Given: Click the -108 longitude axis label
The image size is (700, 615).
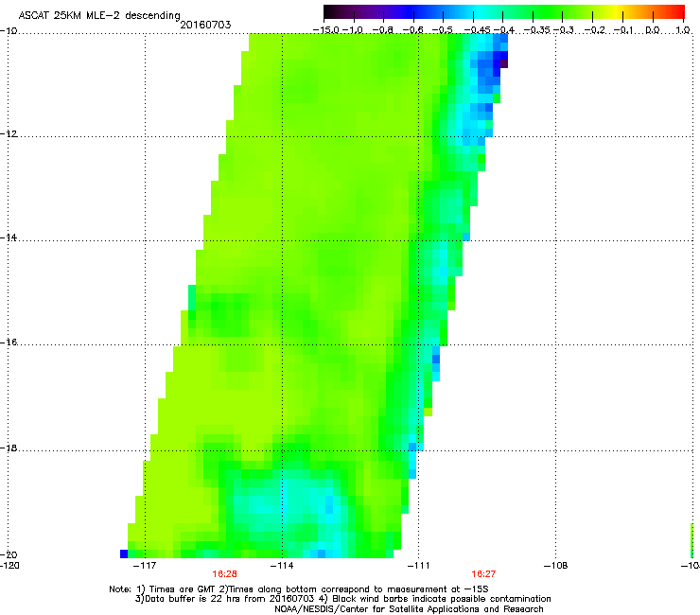Looking at the screenshot, I should tap(555, 566).
